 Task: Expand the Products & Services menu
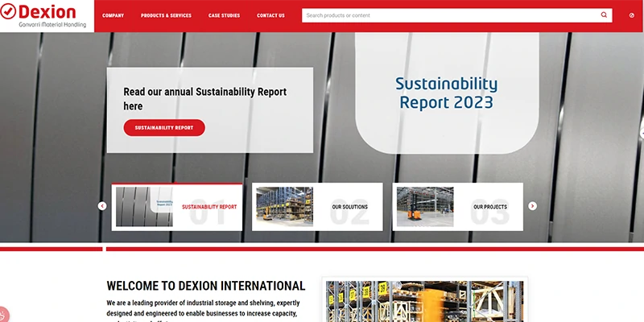click(x=166, y=15)
